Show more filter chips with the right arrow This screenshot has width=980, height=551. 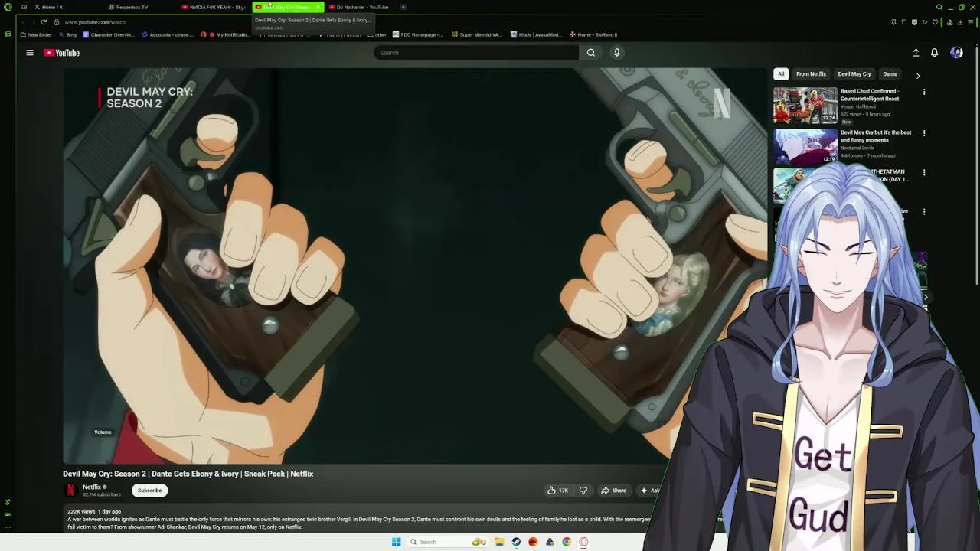point(918,75)
